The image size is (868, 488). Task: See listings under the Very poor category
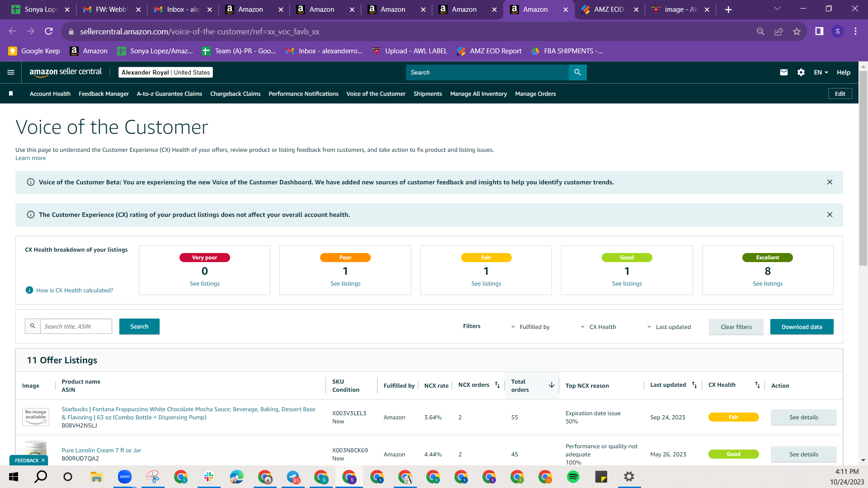tap(204, 283)
